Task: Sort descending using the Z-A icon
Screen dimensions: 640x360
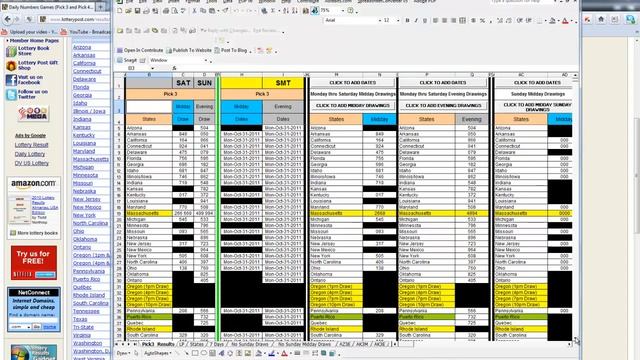Action: pos(296,11)
